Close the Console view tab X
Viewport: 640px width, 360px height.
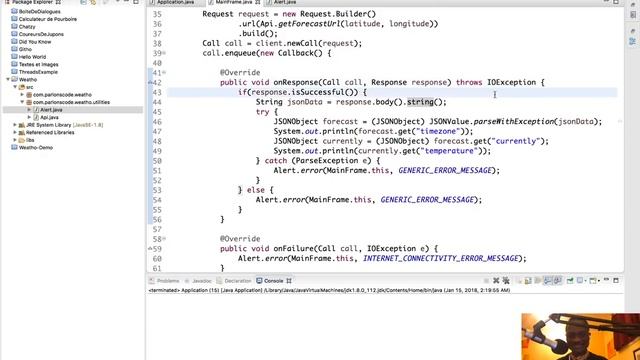click(x=289, y=281)
